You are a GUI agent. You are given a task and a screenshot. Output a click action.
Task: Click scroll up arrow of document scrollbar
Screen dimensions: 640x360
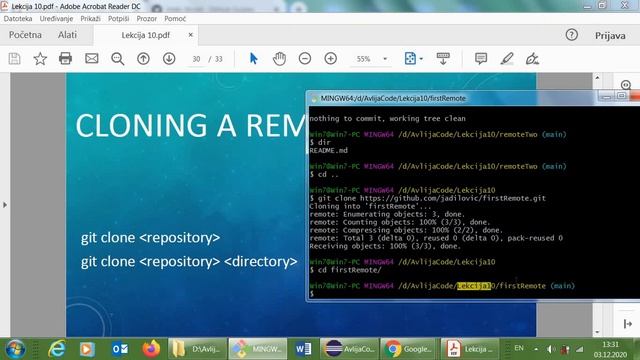coord(597,77)
